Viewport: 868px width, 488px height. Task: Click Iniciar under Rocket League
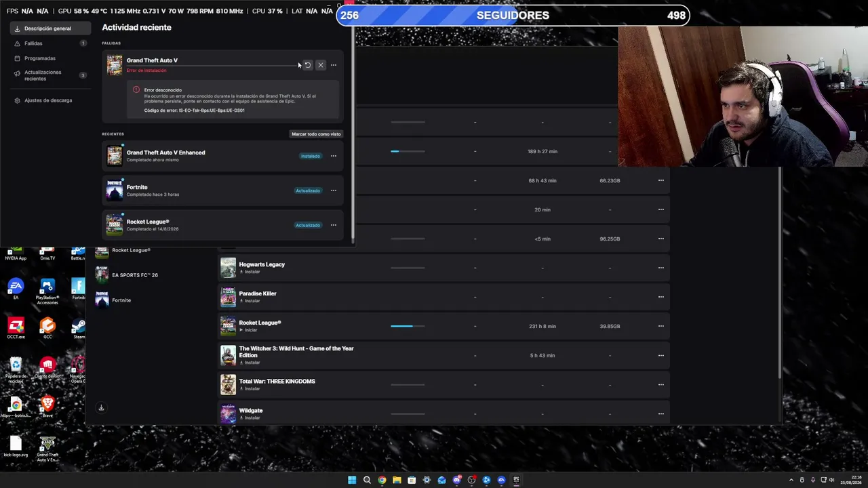tap(248, 330)
